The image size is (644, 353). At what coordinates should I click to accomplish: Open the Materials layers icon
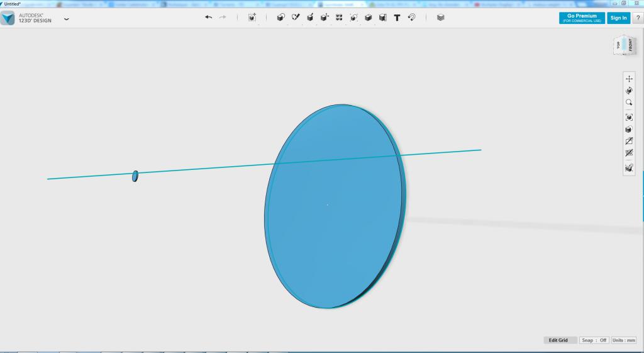click(440, 18)
